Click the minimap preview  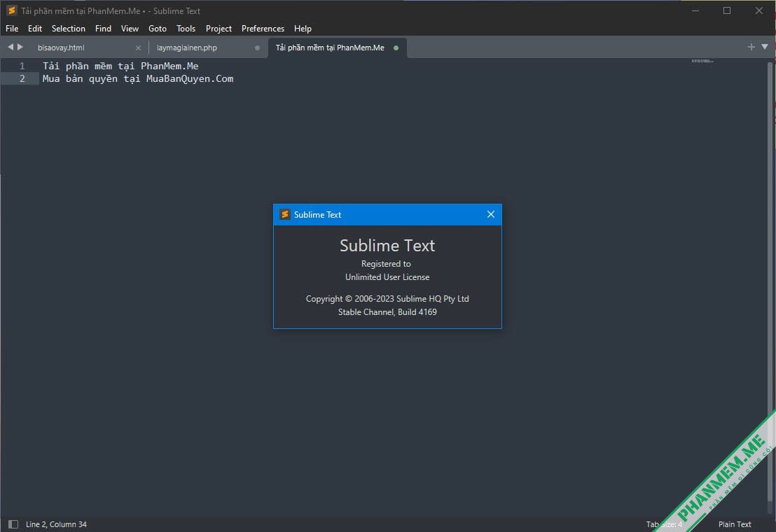(x=702, y=61)
